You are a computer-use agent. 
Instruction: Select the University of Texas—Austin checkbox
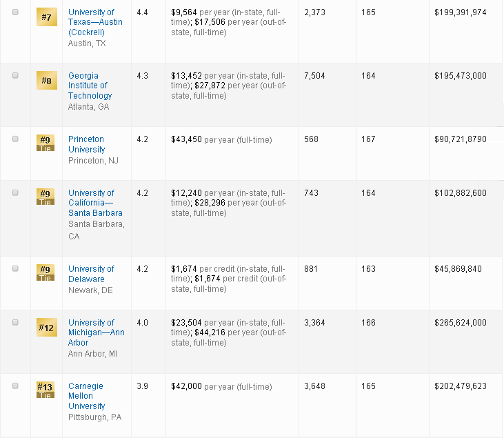pyautogui.click(x=15, y=12)
